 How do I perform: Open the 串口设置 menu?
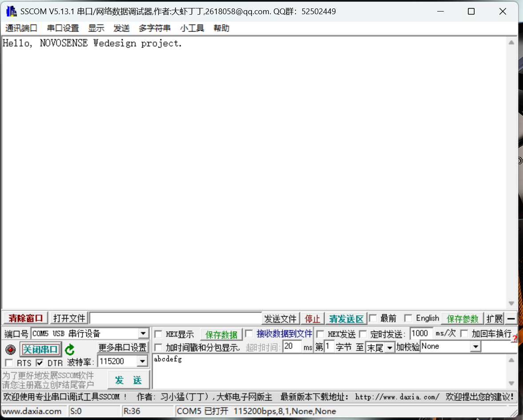(63, 28)
